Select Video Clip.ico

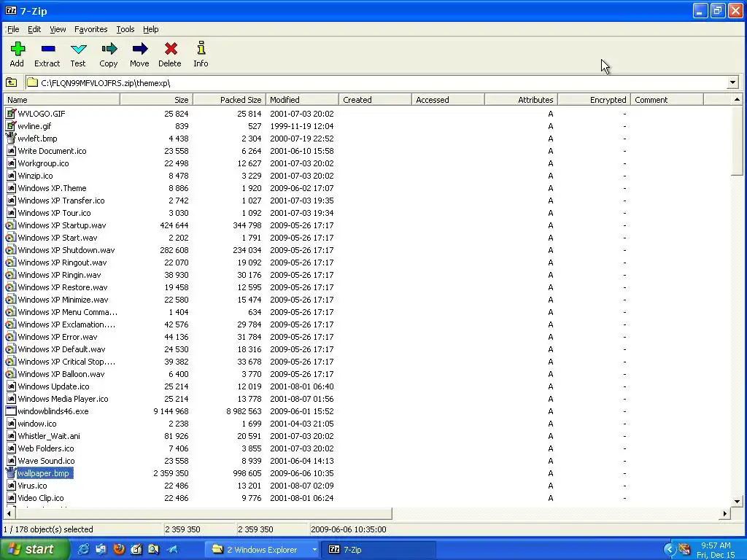tap(41, 497)
